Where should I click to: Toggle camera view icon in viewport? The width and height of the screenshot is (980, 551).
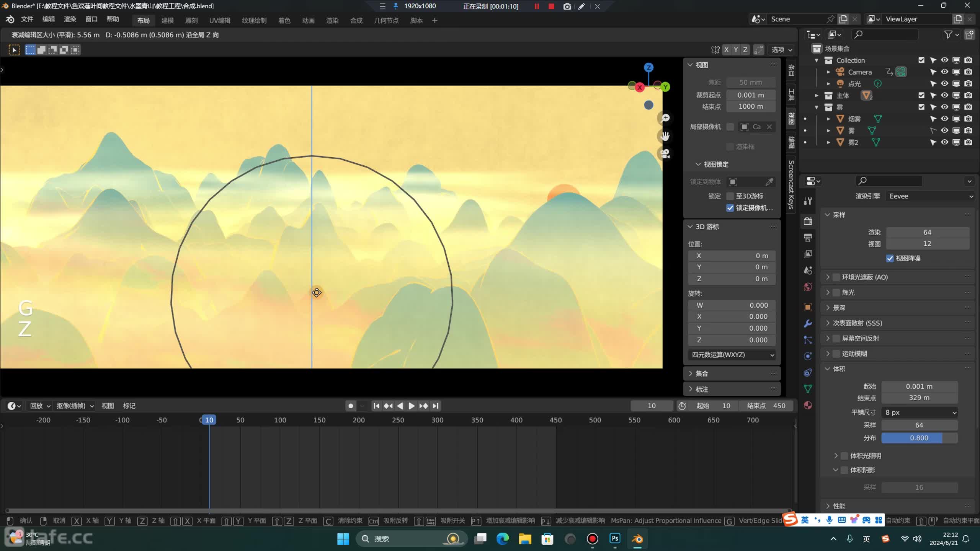point(665,154)
